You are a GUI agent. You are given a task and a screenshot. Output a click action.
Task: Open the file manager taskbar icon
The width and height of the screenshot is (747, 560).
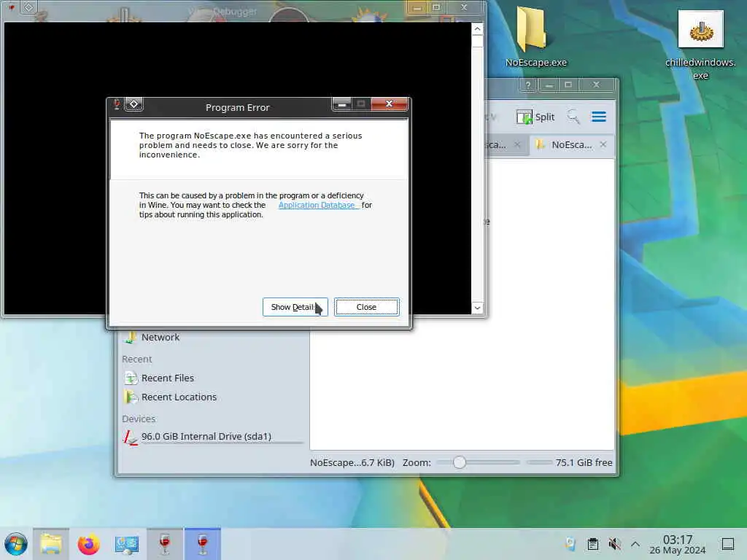[51, 544]
